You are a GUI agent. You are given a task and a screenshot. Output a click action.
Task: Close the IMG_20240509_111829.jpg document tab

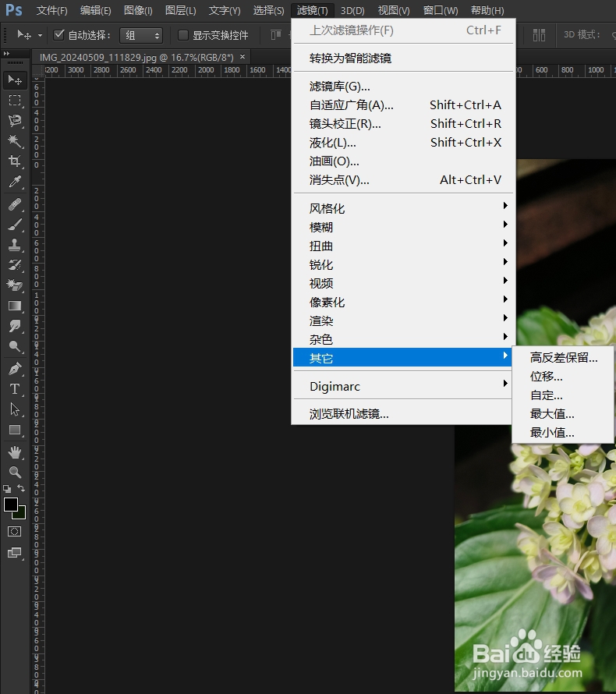(x=243, y=57)
